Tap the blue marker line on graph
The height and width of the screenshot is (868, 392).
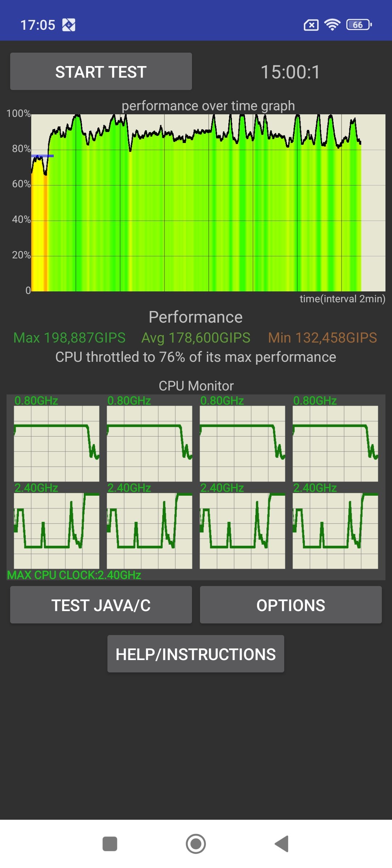tap(42, 156)
